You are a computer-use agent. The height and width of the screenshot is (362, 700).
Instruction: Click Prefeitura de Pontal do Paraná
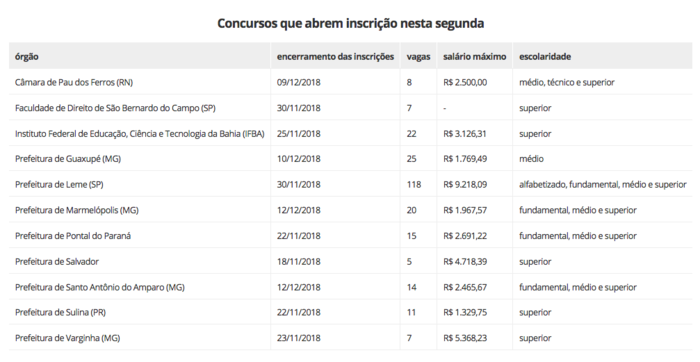click(73, 236)
